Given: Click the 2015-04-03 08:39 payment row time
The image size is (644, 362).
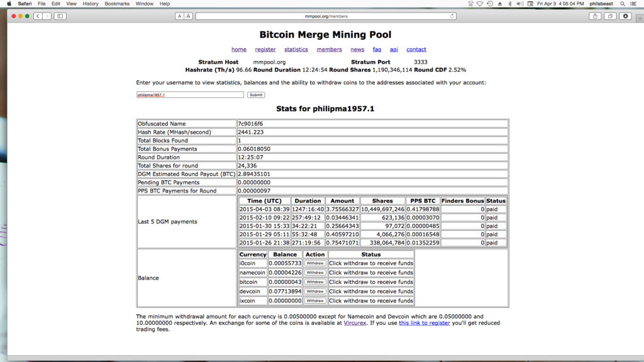Looking at the screenshot, I should coord(264,209).
